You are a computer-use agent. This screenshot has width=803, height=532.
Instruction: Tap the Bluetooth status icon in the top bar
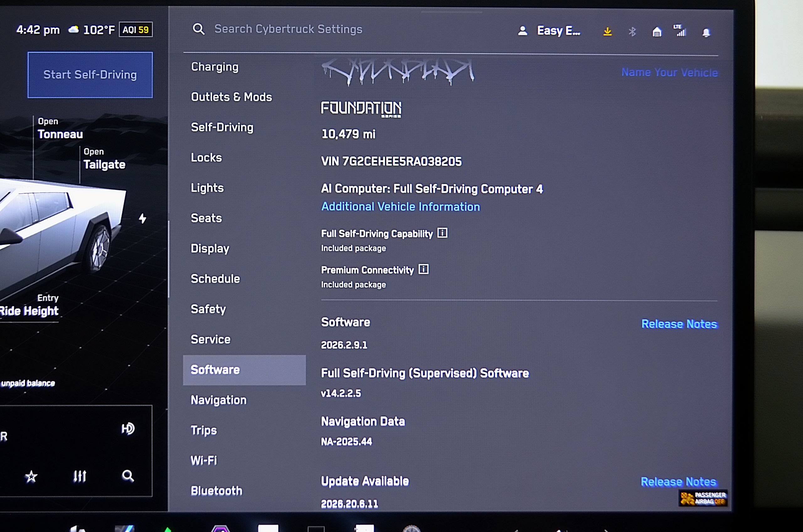(x=632, y=32)
